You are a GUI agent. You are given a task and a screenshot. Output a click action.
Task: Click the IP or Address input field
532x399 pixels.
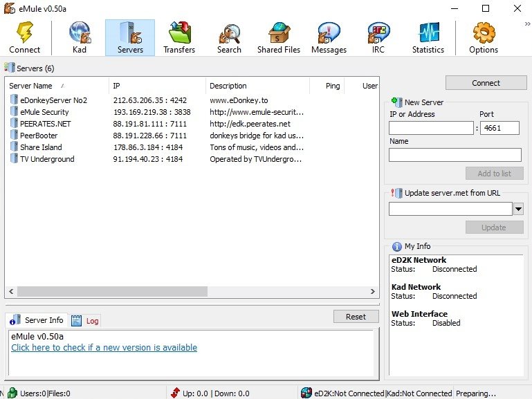tap(431, 128)
